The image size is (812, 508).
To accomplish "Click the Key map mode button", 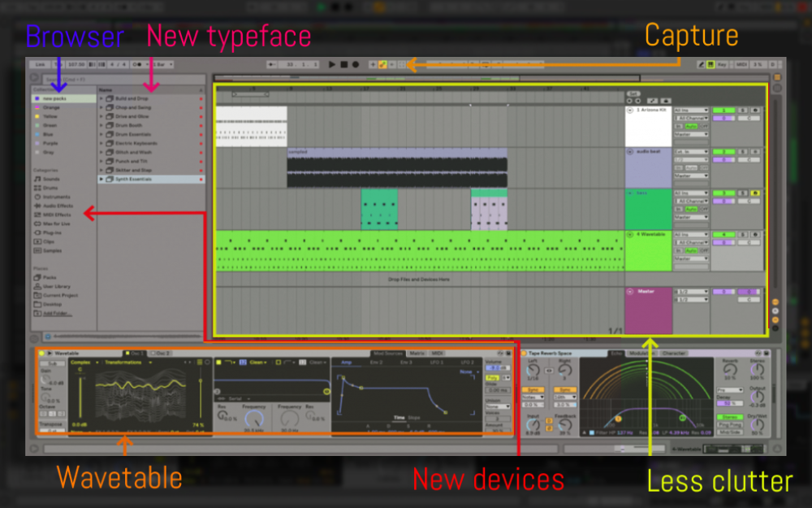I will coord(722,65).
